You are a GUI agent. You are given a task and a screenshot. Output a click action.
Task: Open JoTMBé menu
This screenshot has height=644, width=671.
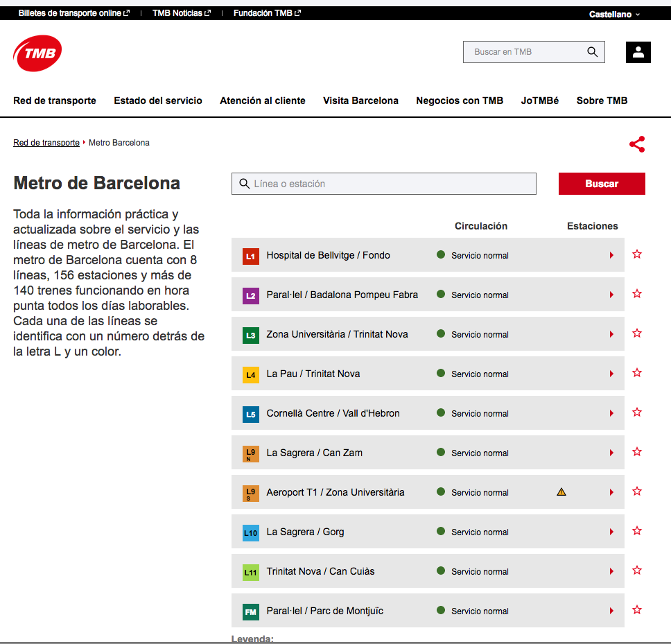pyautogui.click(x=539, y=101)
